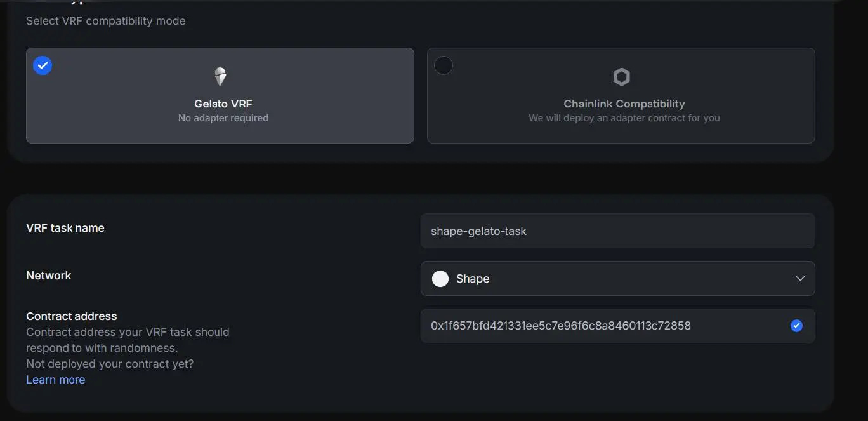The height and width of the screenshot is (421, 868).
Task: Click the "Network" field label
Action: (48, 276)
